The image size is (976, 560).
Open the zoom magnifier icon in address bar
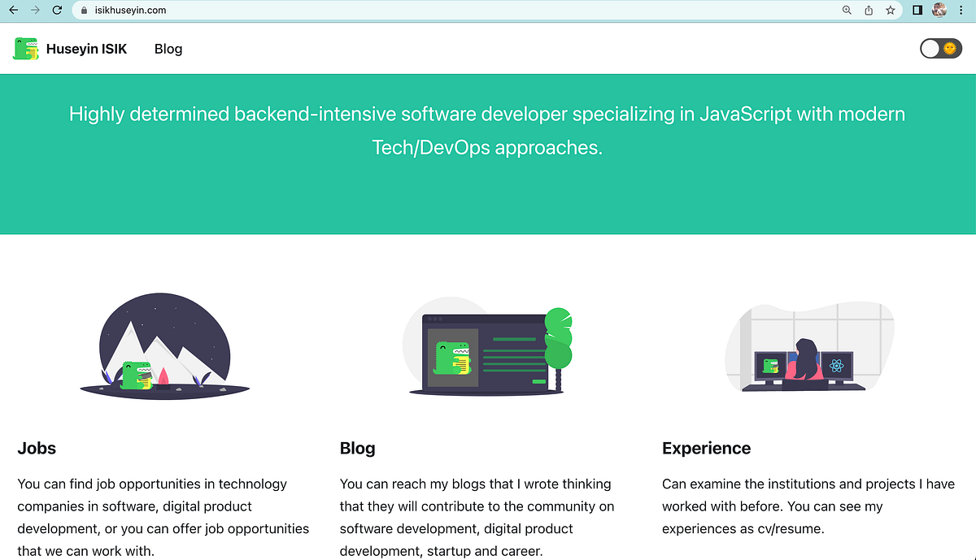pyautogui.click(x=846, y=10)
